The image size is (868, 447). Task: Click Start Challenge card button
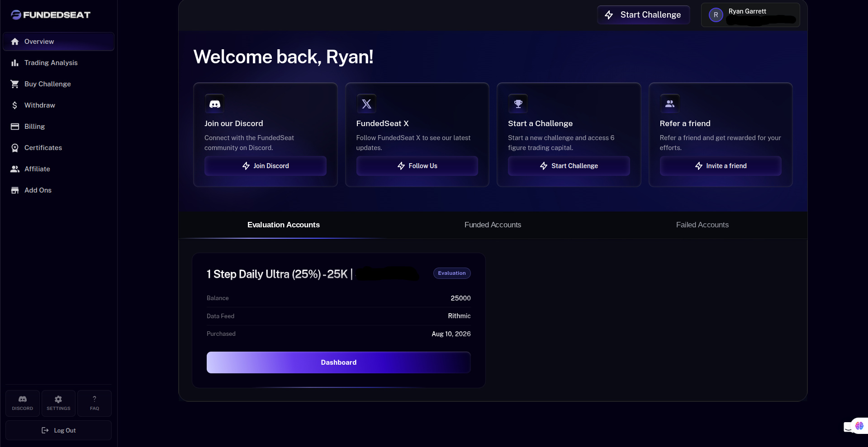click(x=569, y=166)
